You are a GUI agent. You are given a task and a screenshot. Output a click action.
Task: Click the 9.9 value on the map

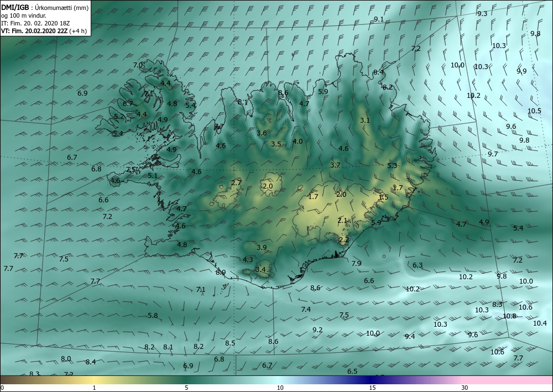click(521, 71)
